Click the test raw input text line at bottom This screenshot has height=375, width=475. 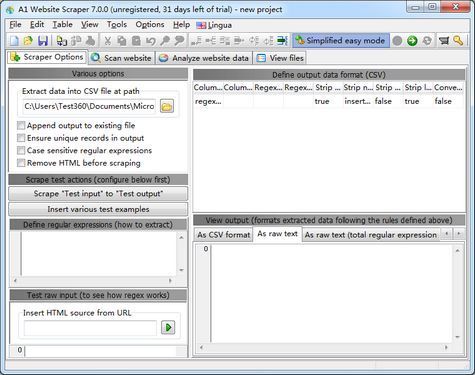(101, 351)
